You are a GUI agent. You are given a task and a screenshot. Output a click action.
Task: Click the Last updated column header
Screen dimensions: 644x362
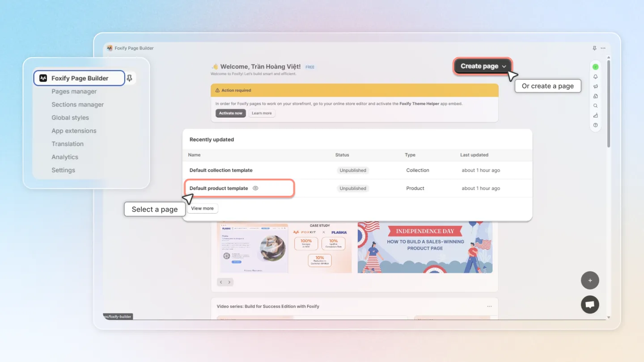tap(474, 155)
